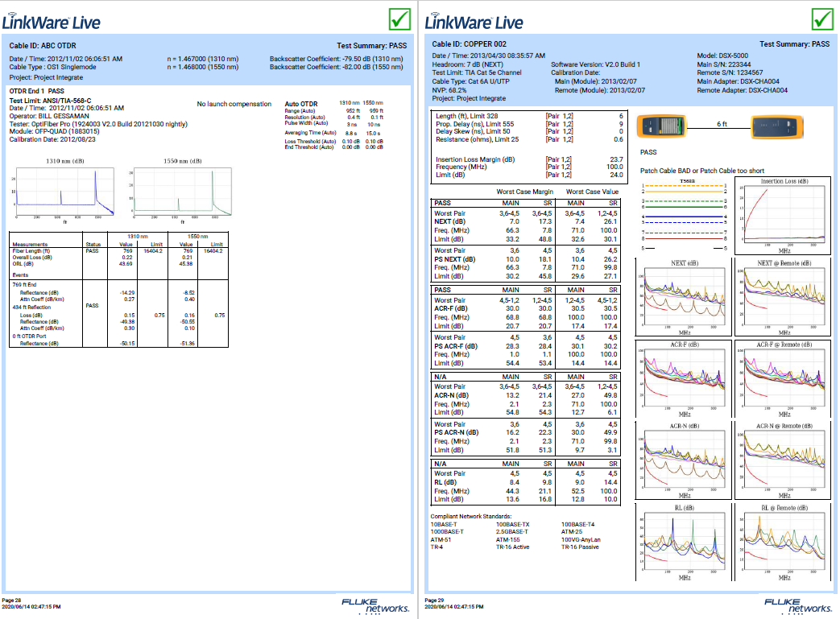Open the T568B wire map diagram
The height and width of the screenshot is (619, 840).
[x=684, y=215]
